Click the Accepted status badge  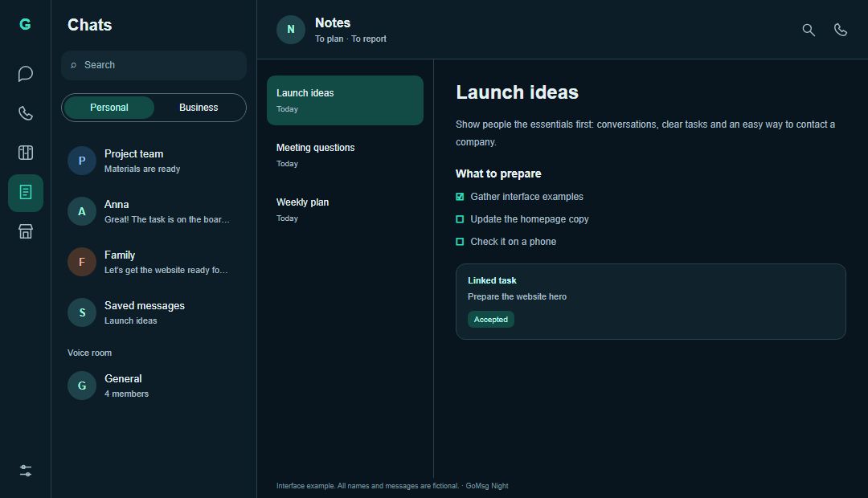pyautogui.click(x=491, y=319)
